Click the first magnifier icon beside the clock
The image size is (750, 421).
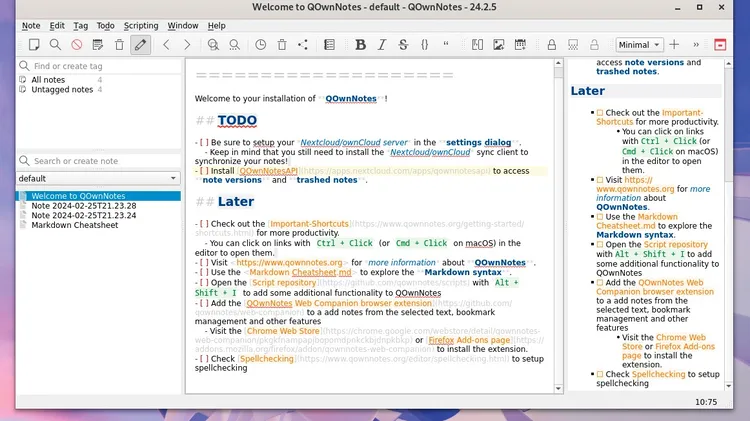tap(213, 45)
